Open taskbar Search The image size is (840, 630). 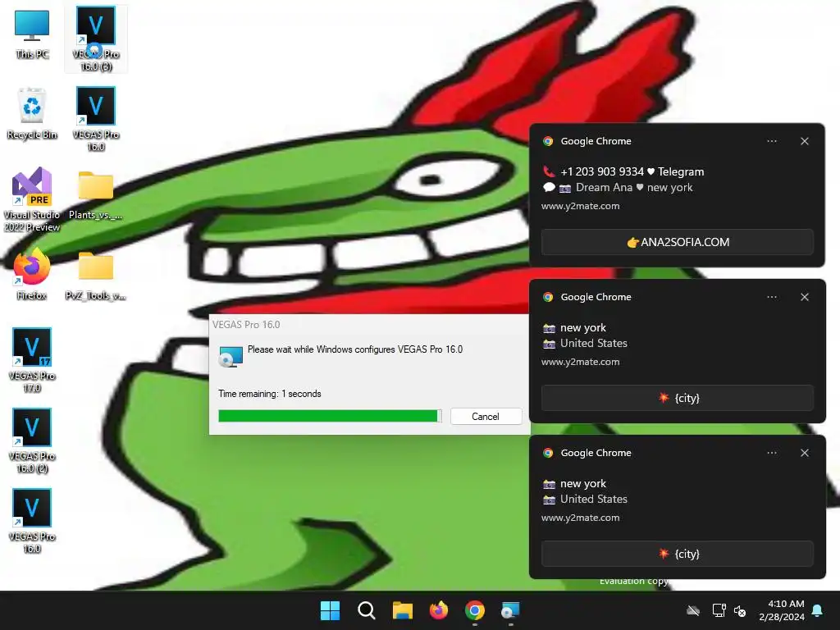[367, 610]
